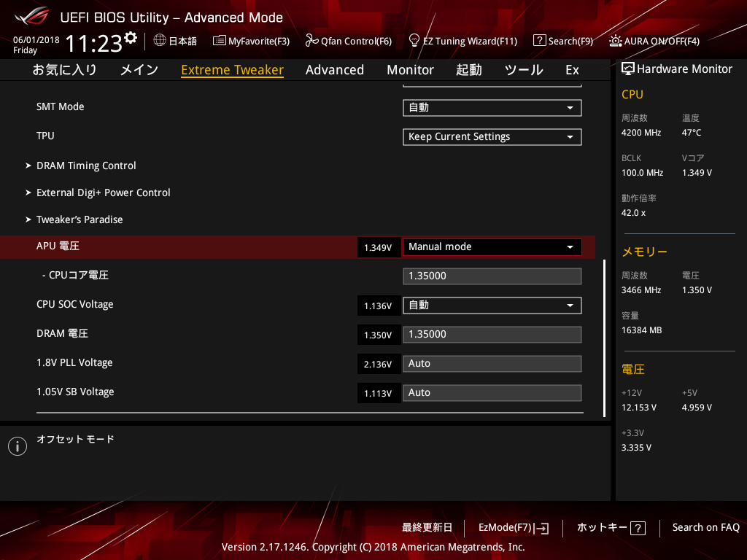Select the Extreme Tweaker tab
Screen dimensions: 747x560
[x=233, y=70]
